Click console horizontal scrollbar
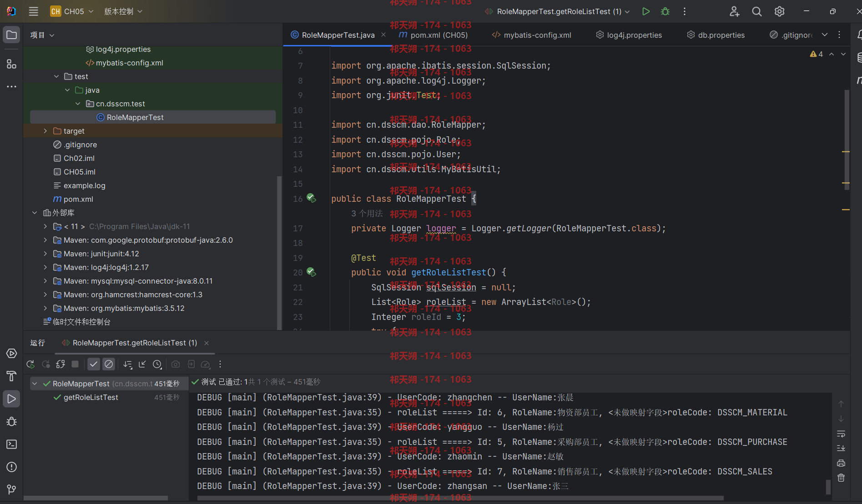Screen dimensions: 862x504 coord(460,498)
